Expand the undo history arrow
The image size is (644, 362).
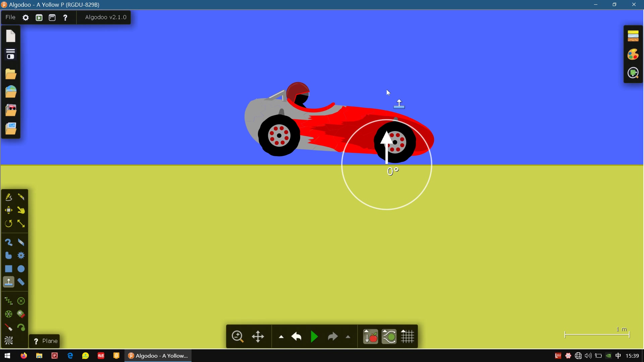(281, 337)
